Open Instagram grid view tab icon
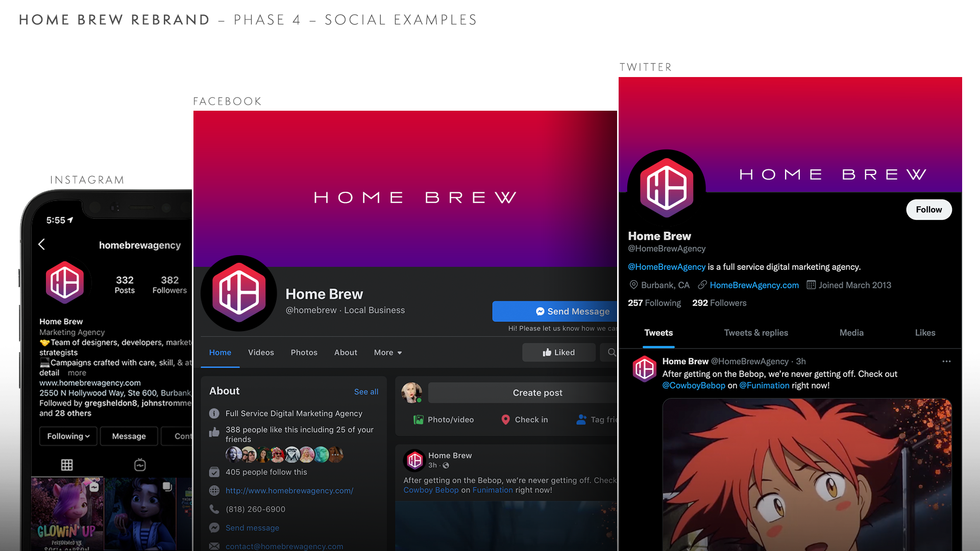Screen dimensions: 980x551 tap(67, 465)
